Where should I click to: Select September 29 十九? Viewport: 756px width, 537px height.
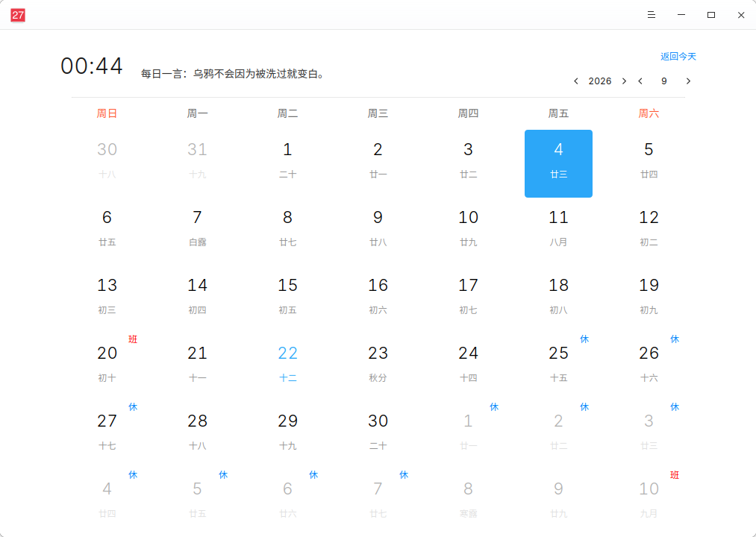[288, 436]
